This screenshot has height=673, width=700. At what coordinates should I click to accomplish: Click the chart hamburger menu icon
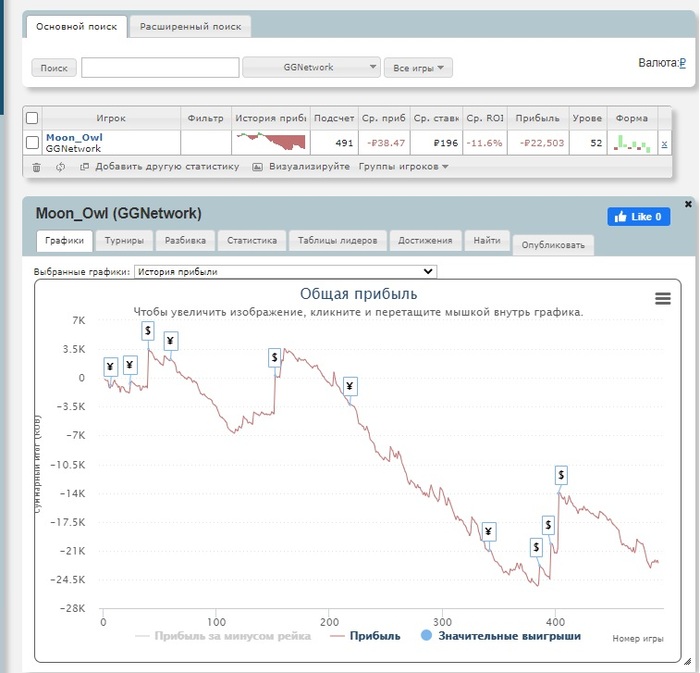pyautogui.click(x=663, y=298)
